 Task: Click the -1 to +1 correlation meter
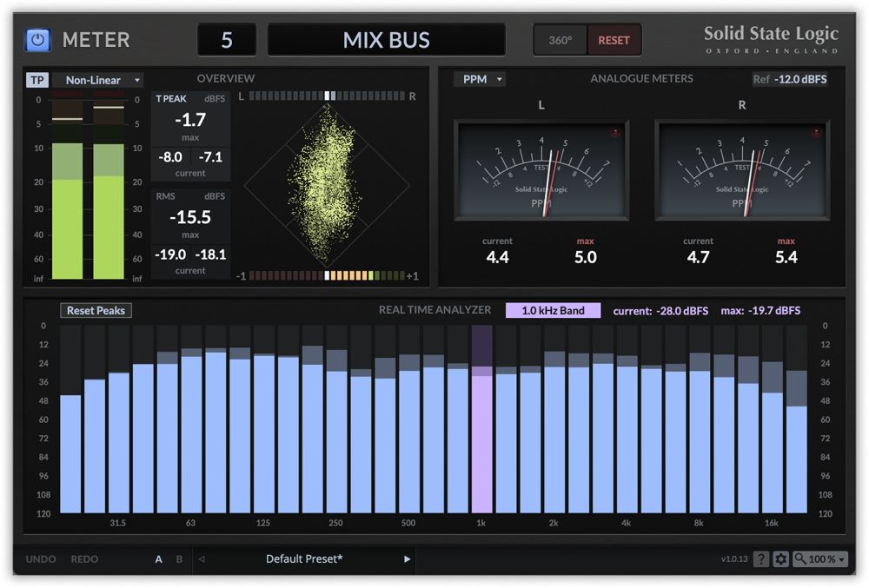pos(327,275)
